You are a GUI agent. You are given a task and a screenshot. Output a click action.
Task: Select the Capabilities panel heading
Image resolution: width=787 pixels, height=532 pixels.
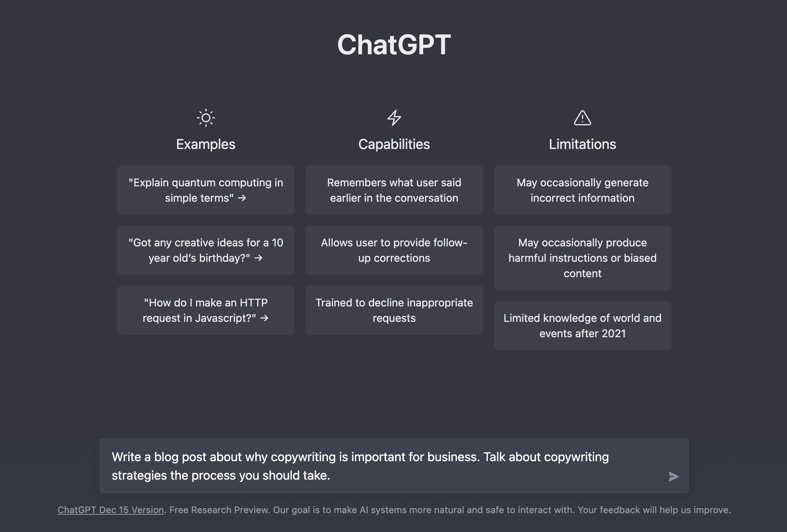coord(394,144)
